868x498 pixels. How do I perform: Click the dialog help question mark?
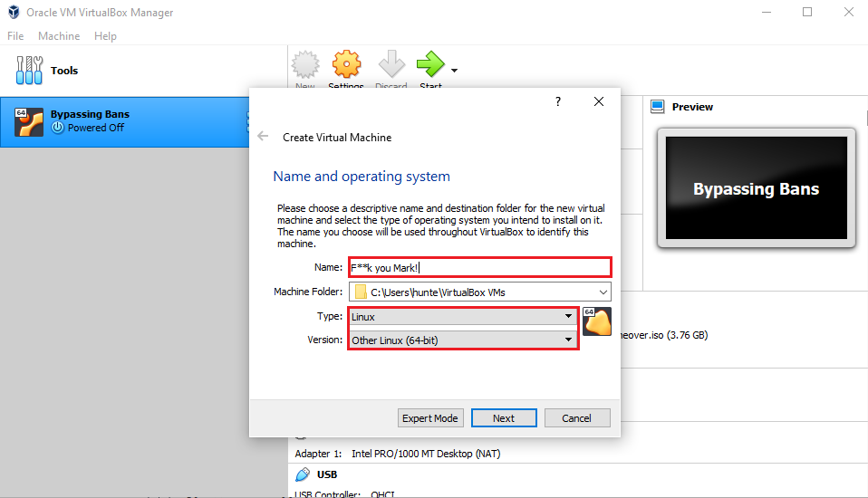pyautogui.click(x=558, y=101)
